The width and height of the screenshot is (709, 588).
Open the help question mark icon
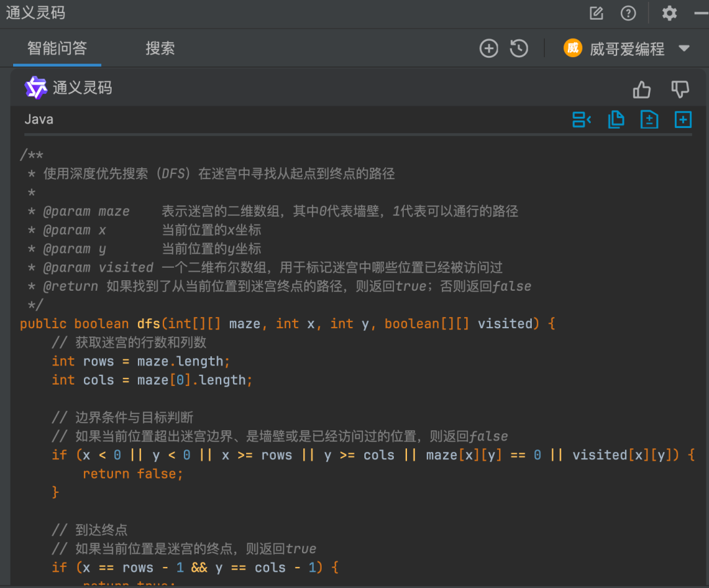coord(628,13)
